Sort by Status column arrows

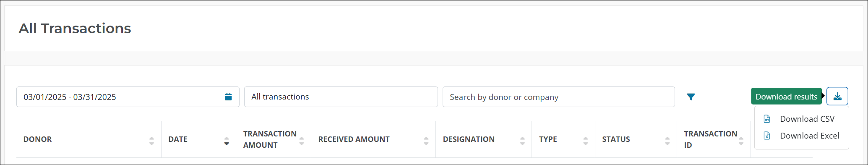tap(667, 141)
